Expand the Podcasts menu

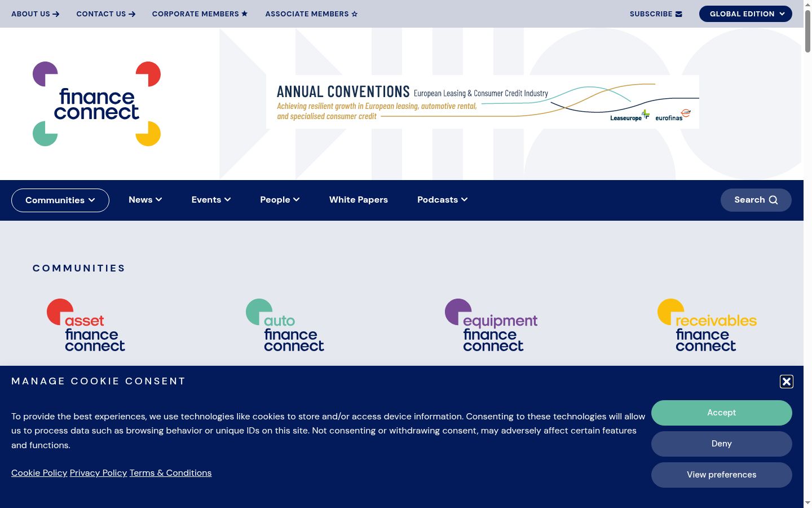(x=443, y=200)
